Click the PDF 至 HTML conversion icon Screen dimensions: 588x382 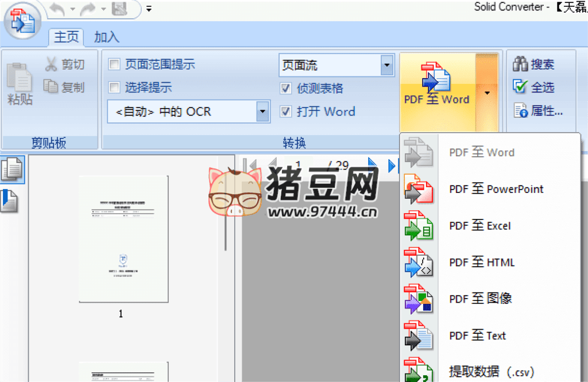[417, 263]
